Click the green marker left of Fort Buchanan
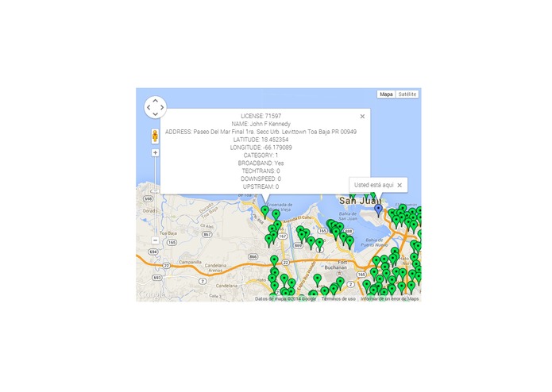Viewport: 552px width, 392px height. pos(317,281)
